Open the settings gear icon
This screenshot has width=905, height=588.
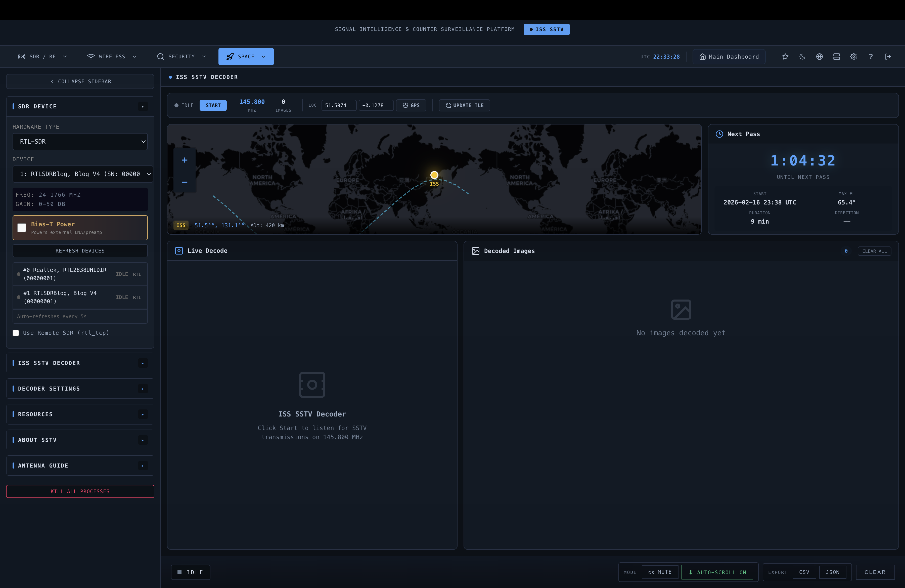click(854, 57)
